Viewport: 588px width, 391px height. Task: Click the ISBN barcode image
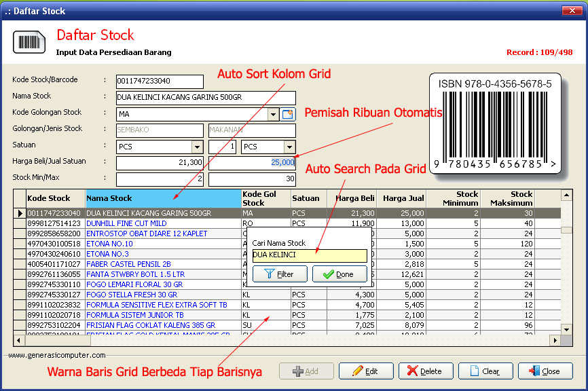[495, 126]
